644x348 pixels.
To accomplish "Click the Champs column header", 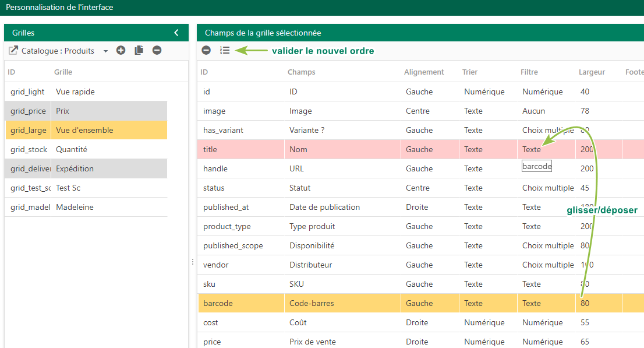I will pyautogui.click(x=302, y=72).
